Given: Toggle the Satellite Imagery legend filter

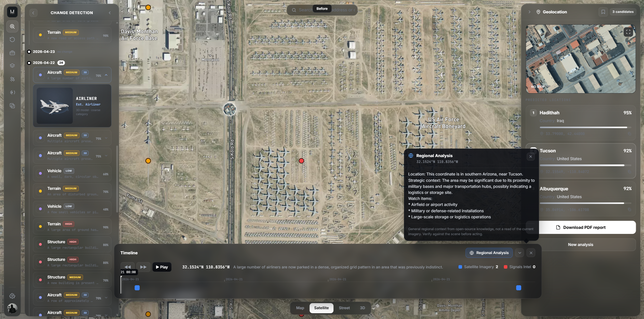Looking at the screenshot, I should click(x=478, y=267).
